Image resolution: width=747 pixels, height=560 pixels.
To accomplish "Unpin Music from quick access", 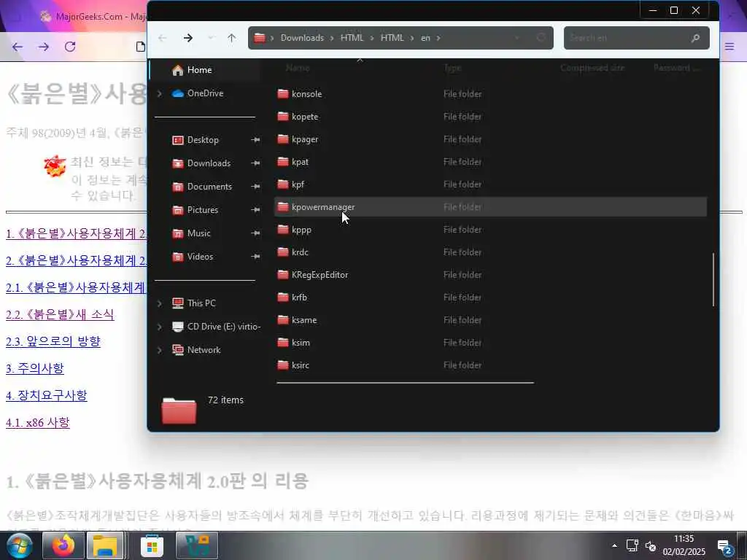I will coord(255,233).
